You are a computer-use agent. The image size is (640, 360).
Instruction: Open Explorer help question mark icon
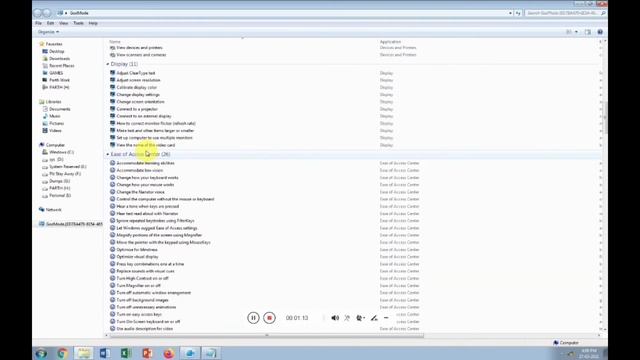point(600,32)
